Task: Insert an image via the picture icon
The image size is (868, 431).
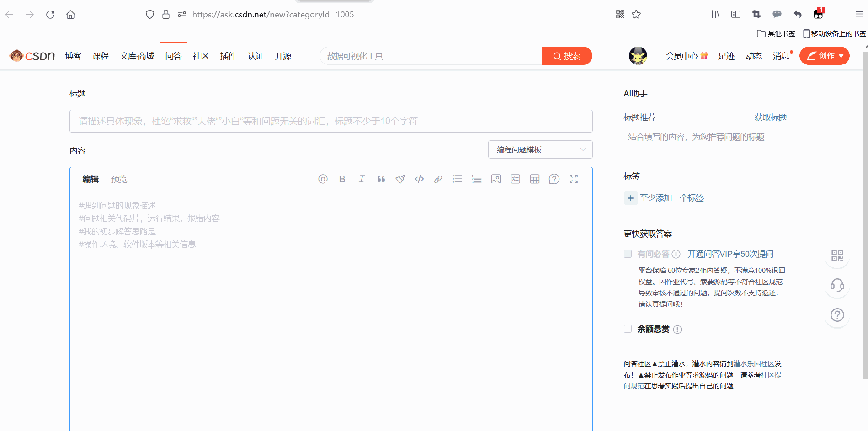Action: pos(496,179)
